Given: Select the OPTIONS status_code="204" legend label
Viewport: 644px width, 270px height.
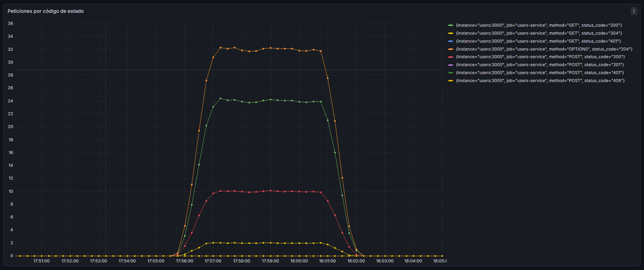Looking at the screenshot, I should tap(544, 49).
